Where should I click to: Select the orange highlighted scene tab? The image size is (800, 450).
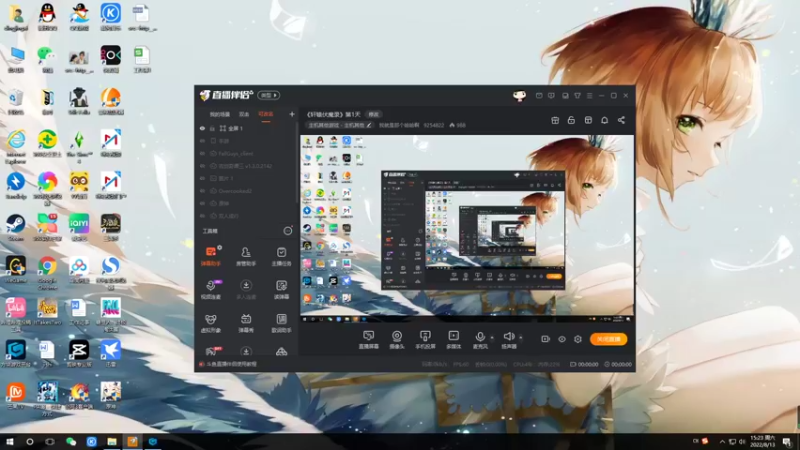[x=266, y=114]
